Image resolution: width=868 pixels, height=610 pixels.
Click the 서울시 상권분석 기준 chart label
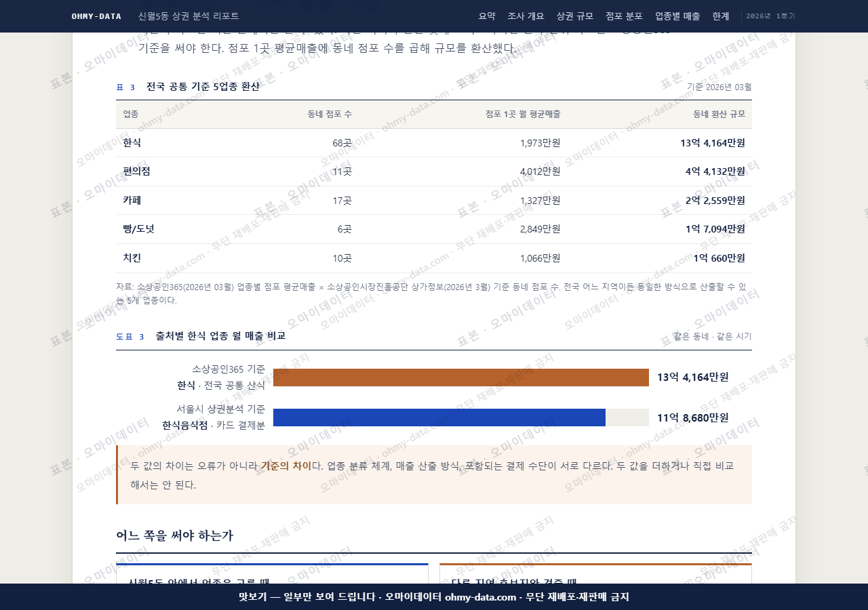tap(220, 409)
